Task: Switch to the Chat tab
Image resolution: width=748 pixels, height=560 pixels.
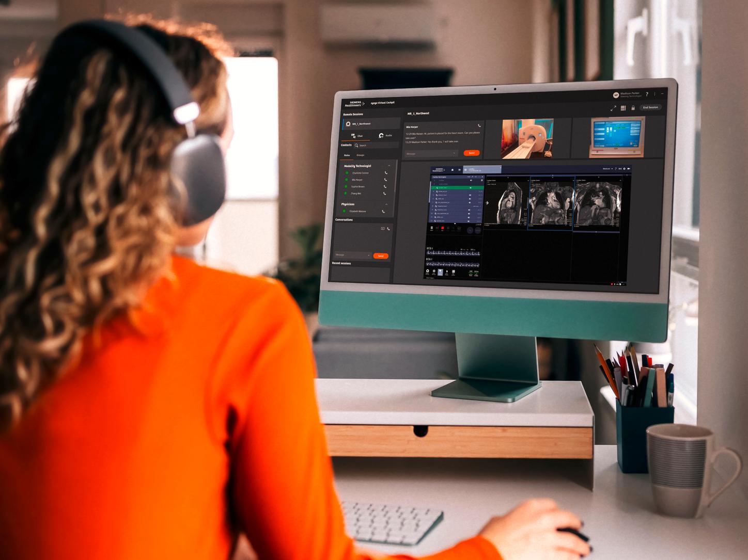Action: coord(357,136)
